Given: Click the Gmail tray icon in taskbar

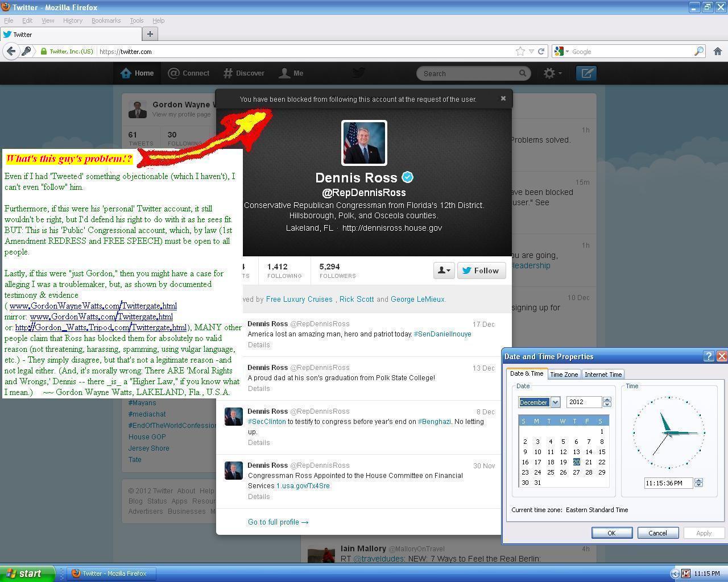Looking at the screenshot, I should pyautogui.click(x=686, y=573).
